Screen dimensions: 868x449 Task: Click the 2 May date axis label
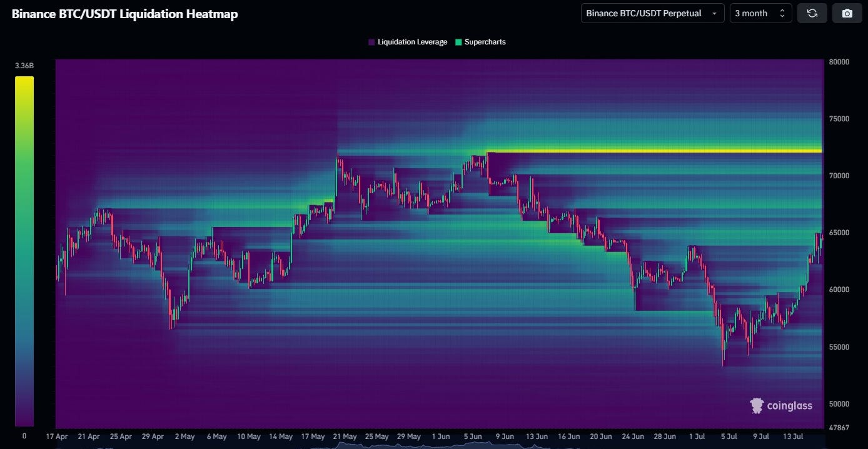(x=185, y=436)
